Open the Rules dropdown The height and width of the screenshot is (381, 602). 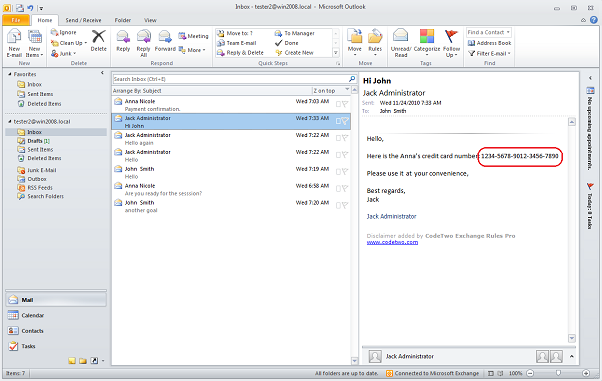tap(375, 43)
